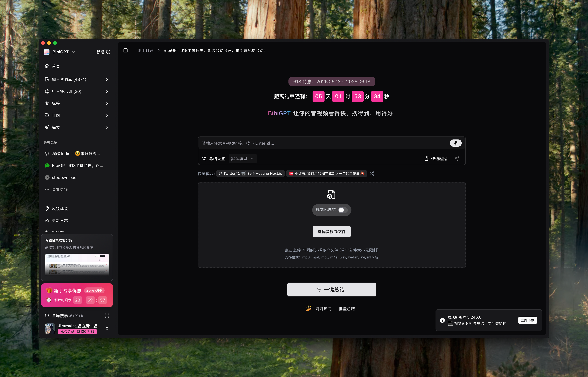The image size is (588, 377).
Task: Click the prompt icon beside 行 - 提示词
Action: point(47,91)
